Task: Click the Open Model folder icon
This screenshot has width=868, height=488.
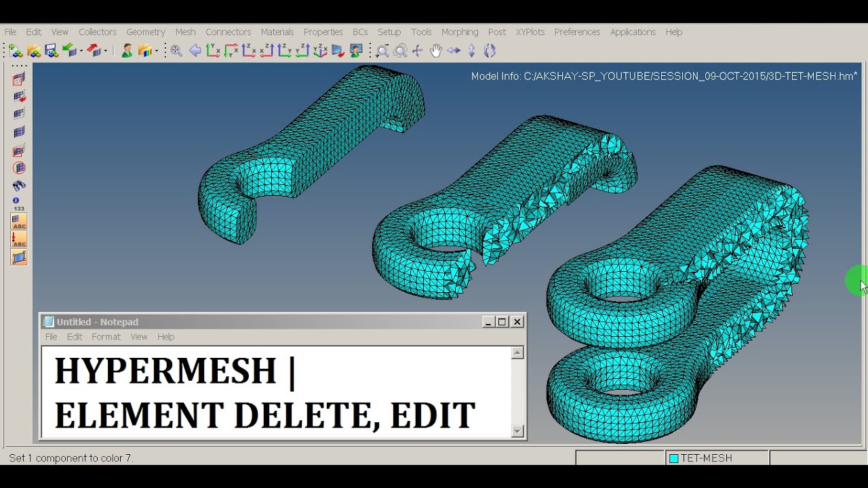Action: pyautogui.click(x=33, y=51)
